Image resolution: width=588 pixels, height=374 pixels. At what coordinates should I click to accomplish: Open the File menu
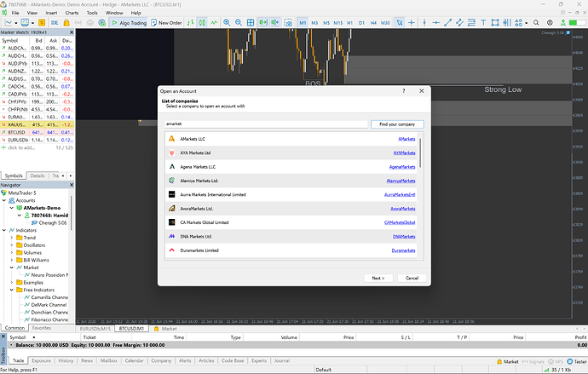coord(15,13)
